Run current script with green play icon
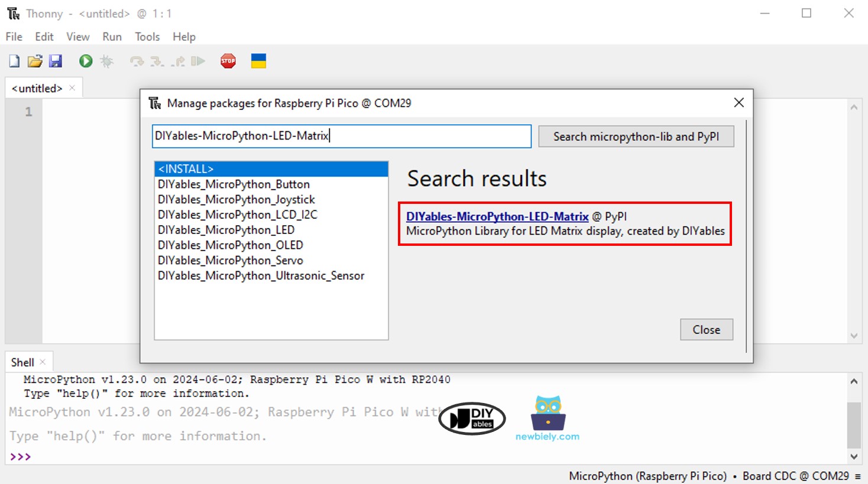Image resolution: width=868 pixels, height=484 pixels. click(86, 61)
